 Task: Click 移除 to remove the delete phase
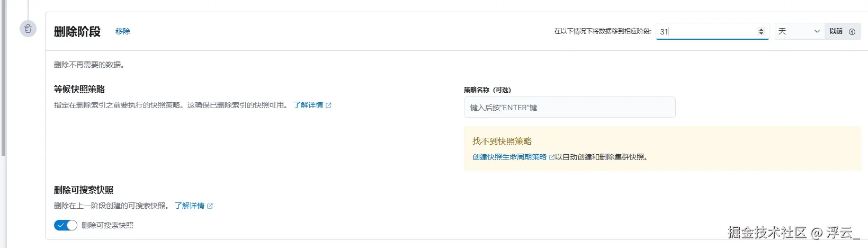[x=123, y=31]
